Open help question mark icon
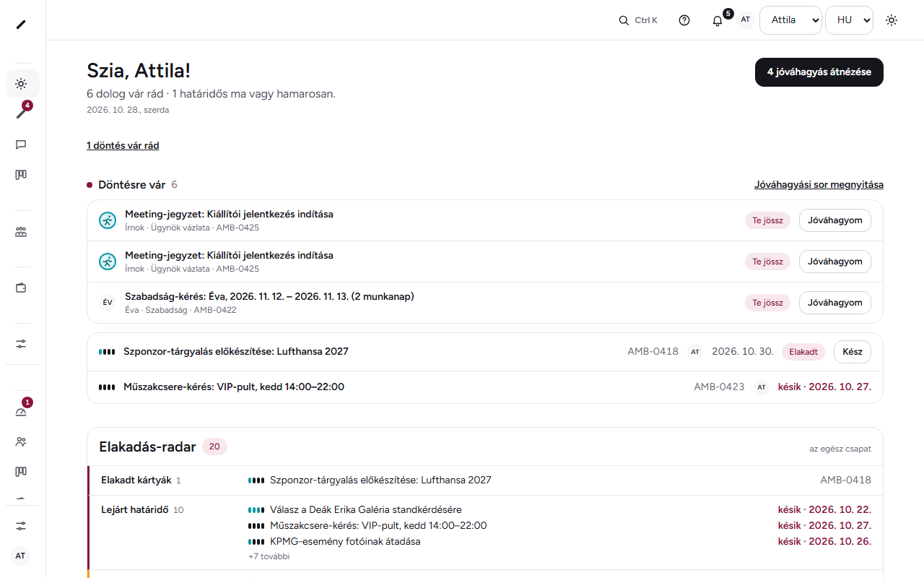Screen dimensions: 924x578 [684, 20]
